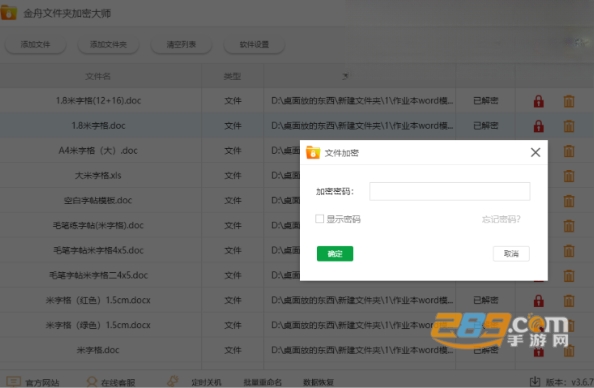Viewport: 594px width, 388px height.
Task: Open 软件设置 from the toolbar
Action: (x=254, y=45)
